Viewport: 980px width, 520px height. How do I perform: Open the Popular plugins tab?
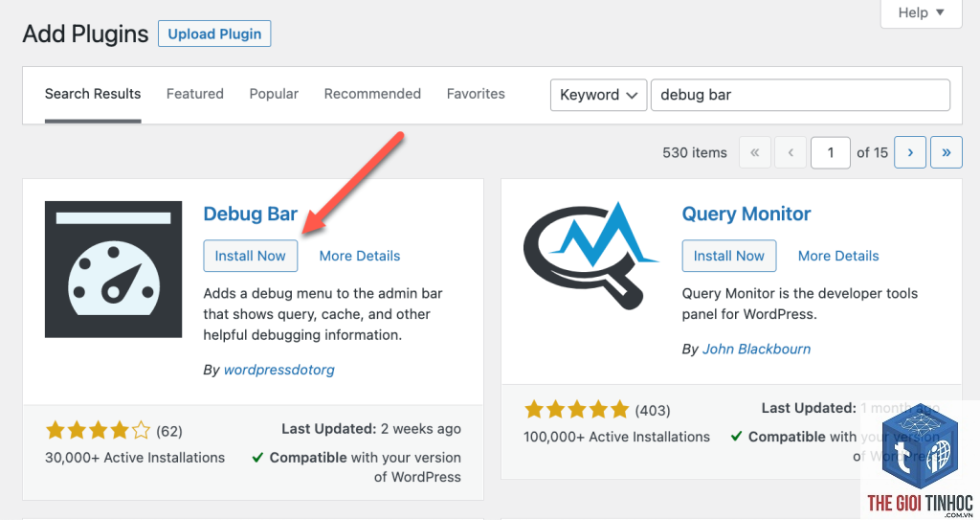tap(274, 94)
